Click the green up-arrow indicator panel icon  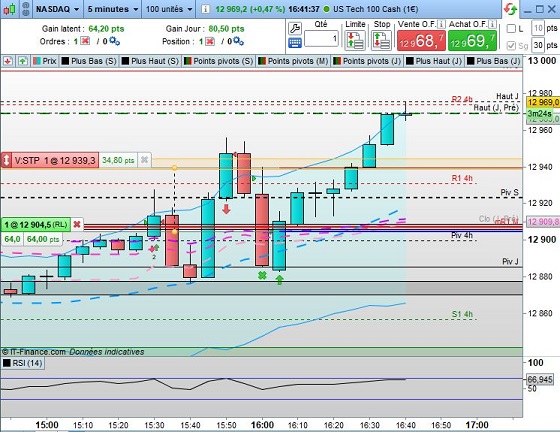(x=23, y=61)
